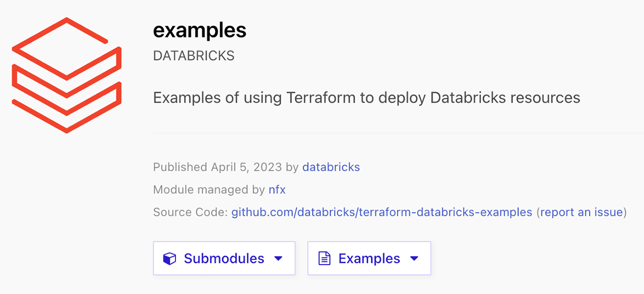644x294 pixels.
Task: Click the examples module title heading
Action: click(x=200, y=31)
